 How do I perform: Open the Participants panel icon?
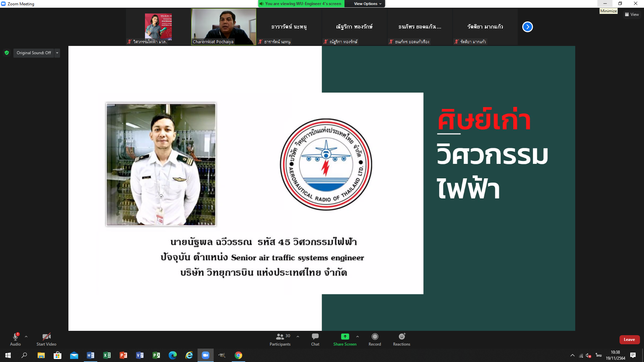point(280,337)
